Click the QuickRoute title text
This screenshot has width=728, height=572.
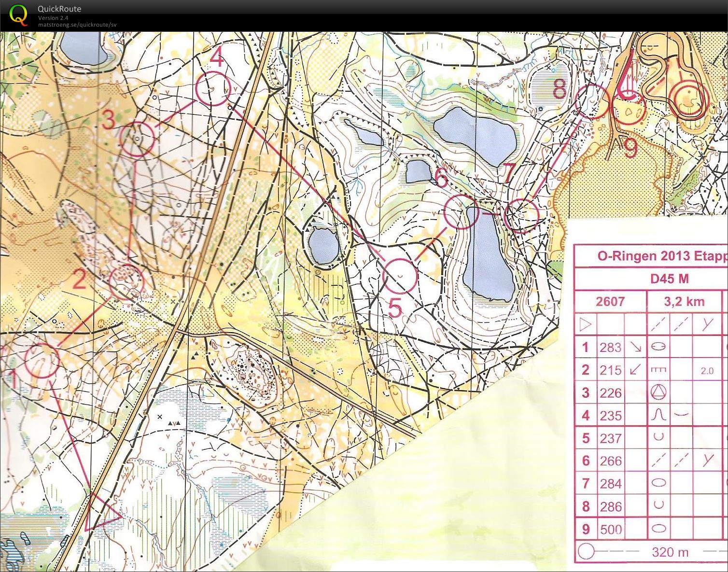point(59,9)
